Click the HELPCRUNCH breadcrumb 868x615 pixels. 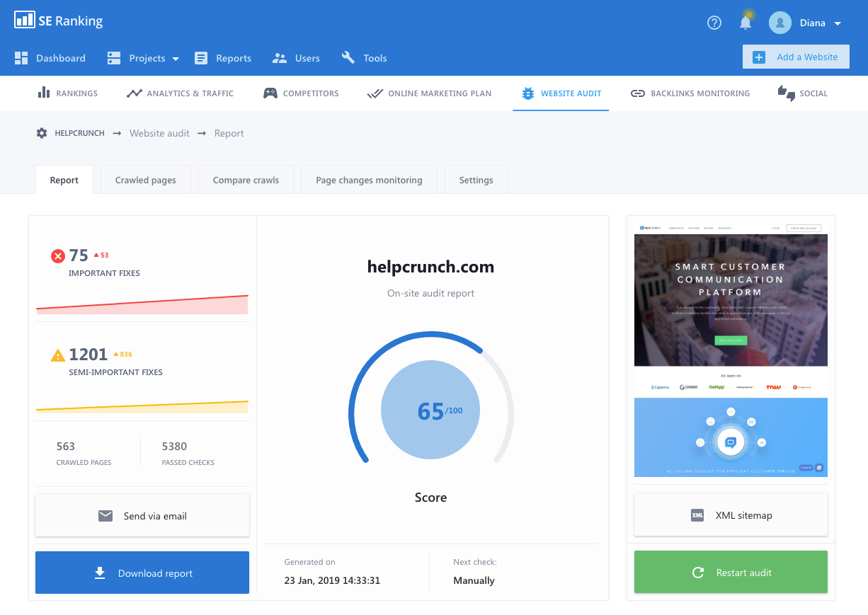(80, 133)
